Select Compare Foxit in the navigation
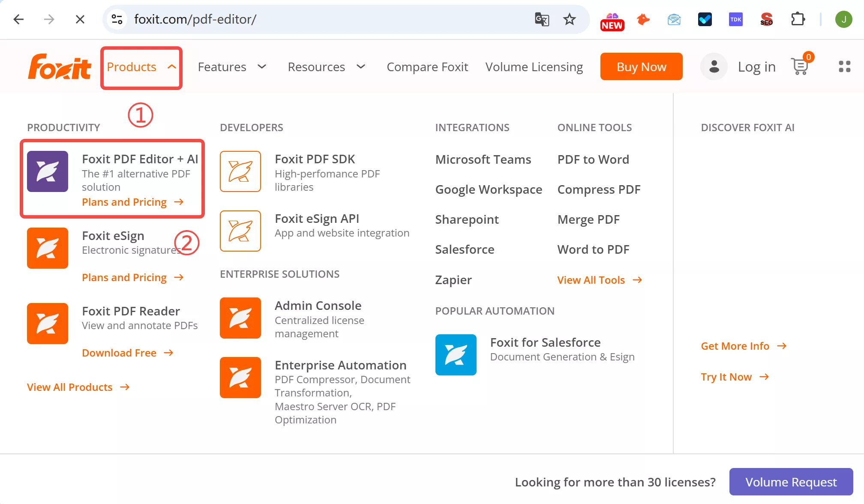The image size is (864, 504). click(427, 67)
